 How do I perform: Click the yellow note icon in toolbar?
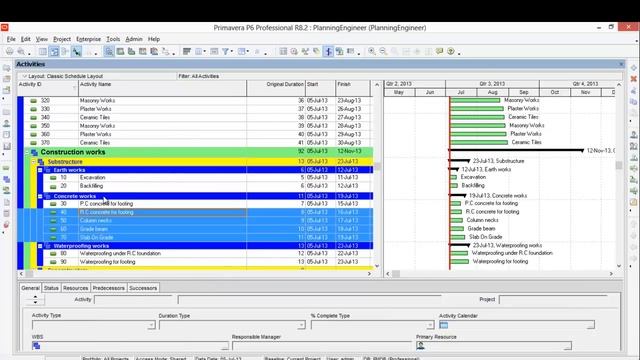tap(439, 51)
